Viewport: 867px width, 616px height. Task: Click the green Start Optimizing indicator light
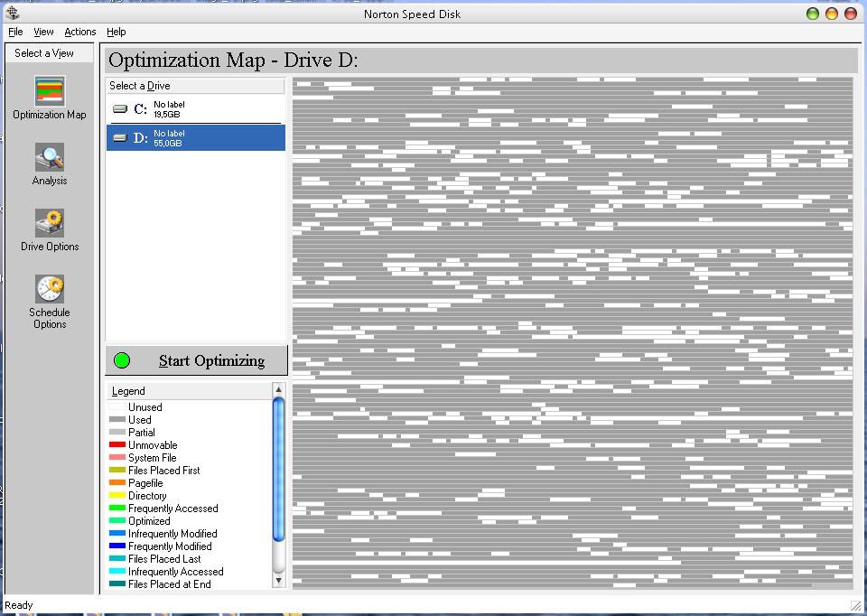tap(122, 360)
